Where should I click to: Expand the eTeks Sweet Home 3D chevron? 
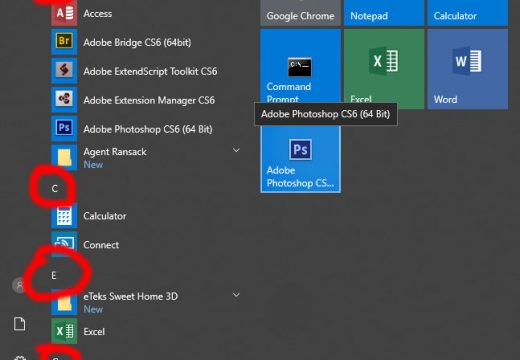236,295
